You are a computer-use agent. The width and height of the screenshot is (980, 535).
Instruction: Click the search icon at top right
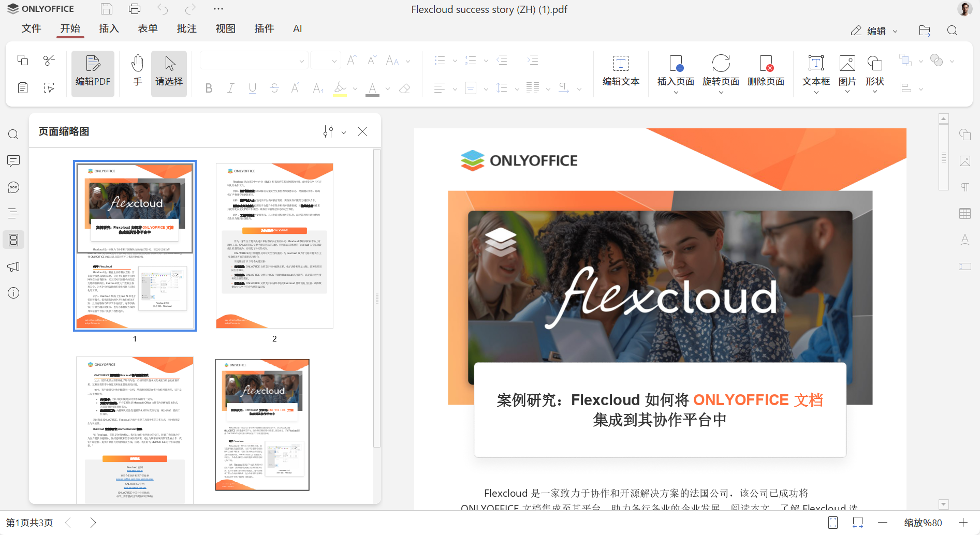click(x=952, y=31)
